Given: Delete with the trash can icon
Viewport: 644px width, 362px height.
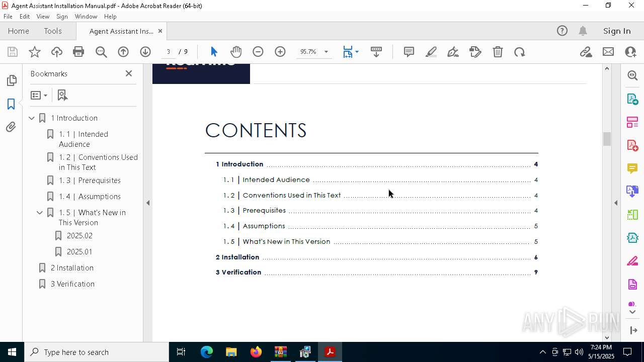Looking at the screenshot, I should [498, 52].
